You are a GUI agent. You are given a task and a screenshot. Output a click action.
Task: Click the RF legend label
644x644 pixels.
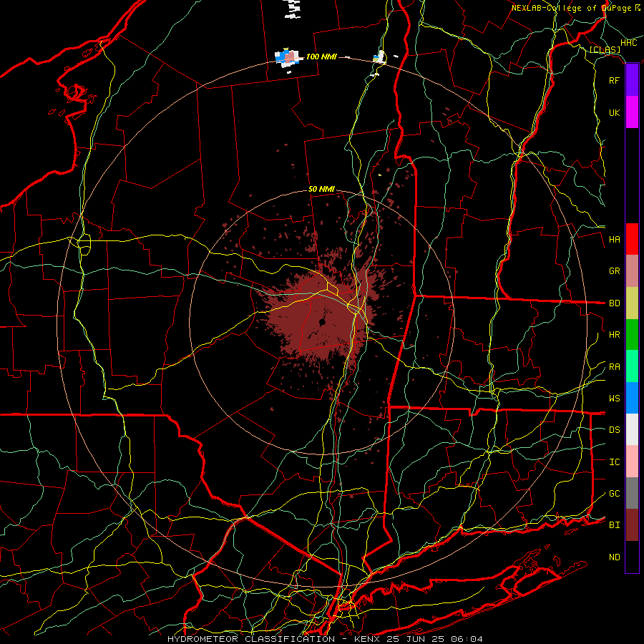(614, 80)
